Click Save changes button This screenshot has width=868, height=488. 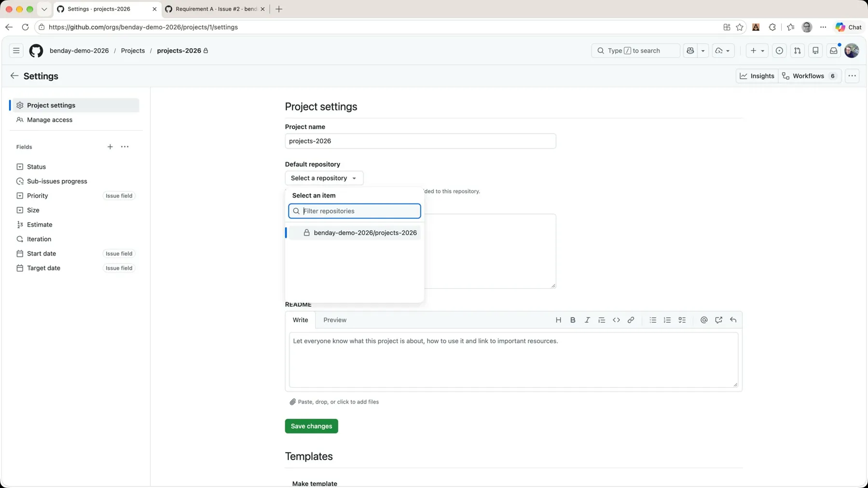tap(311, 426)
